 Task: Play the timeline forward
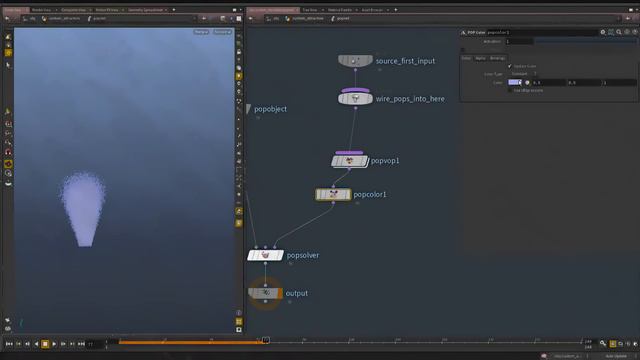point(54,344)
